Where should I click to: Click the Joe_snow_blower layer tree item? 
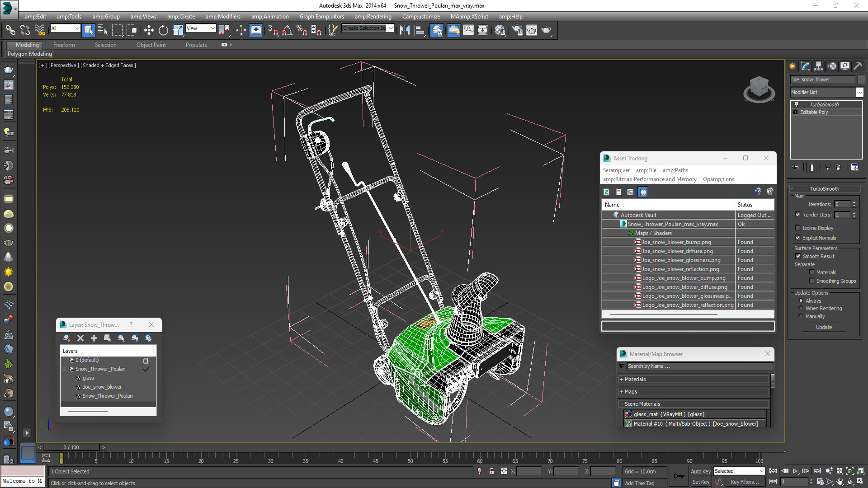pyautogui.click(x=101, y=386)
